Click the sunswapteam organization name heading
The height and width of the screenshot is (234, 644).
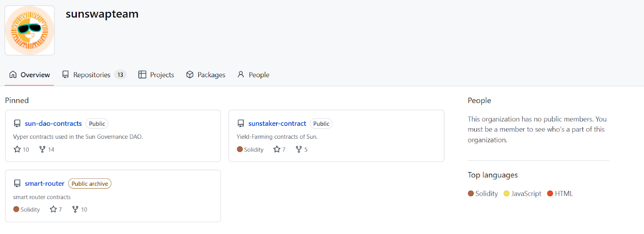[102, 14]
